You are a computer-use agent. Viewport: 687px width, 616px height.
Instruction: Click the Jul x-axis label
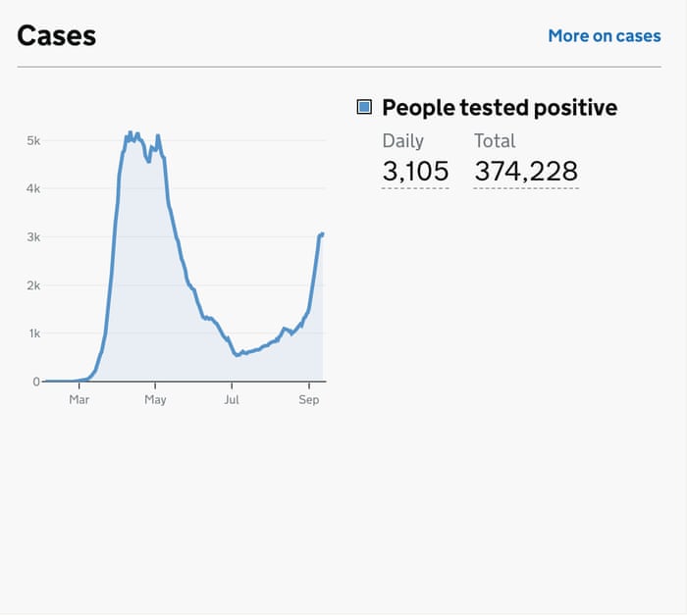point(232,399)
